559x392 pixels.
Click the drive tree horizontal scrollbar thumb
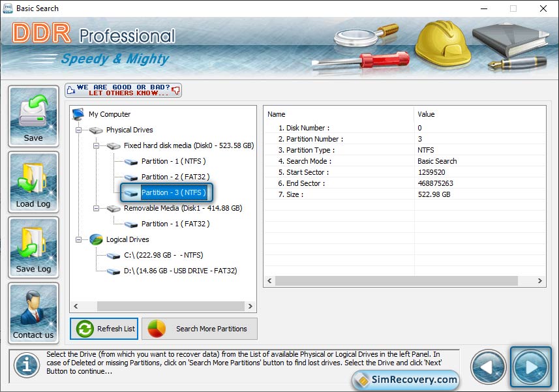171,306
